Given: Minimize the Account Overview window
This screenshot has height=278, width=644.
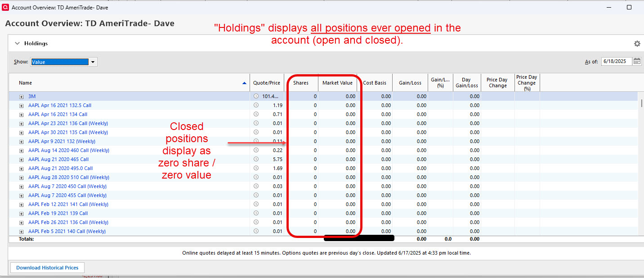Looking at the screenshot, I should (x=608, y=7).
